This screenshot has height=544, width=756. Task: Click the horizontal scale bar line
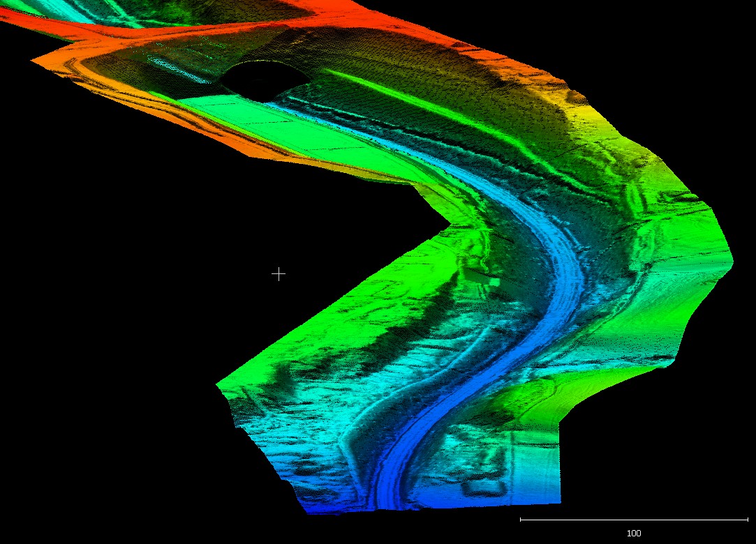click(633, 520)
